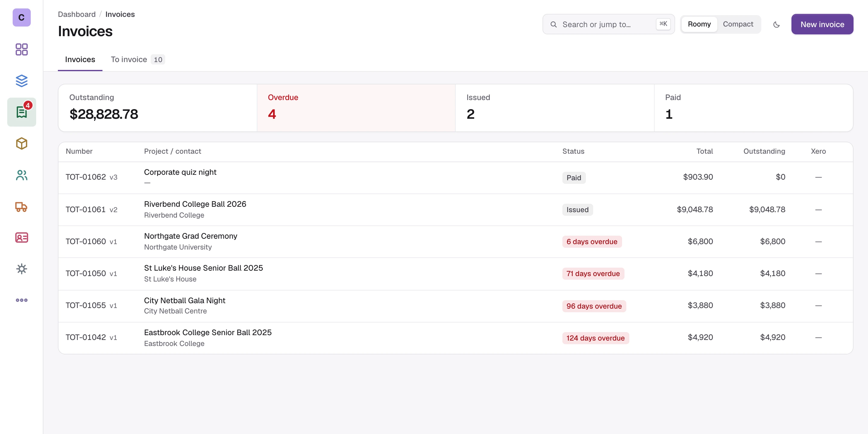The height and width of the screenshot is (434, 868).
Task: Open invoice TOT-01061
Action: pyautogui.click(x=456, y=209)
